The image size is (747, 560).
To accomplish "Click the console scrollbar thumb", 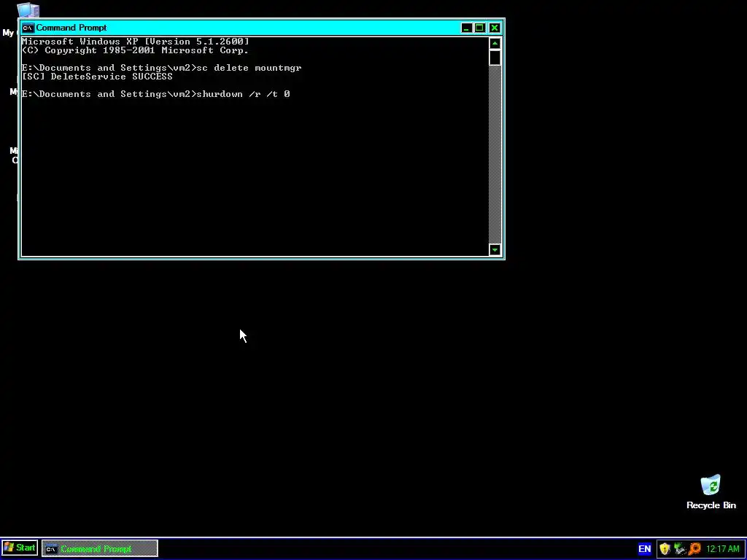I will [x=495, y=57].
